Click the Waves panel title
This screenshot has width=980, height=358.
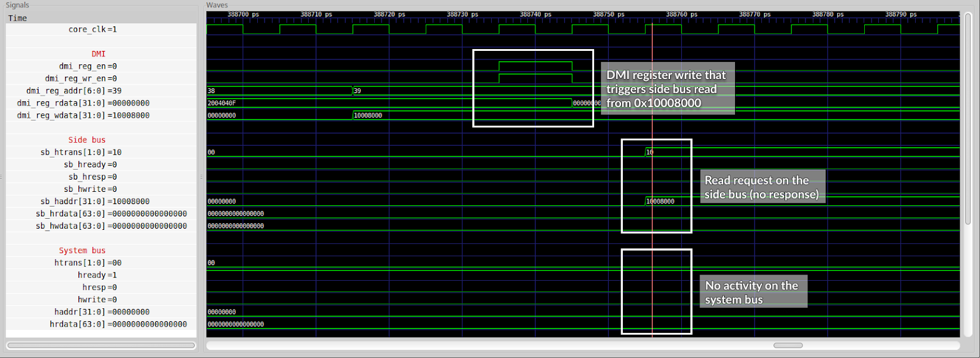[217, 5]
